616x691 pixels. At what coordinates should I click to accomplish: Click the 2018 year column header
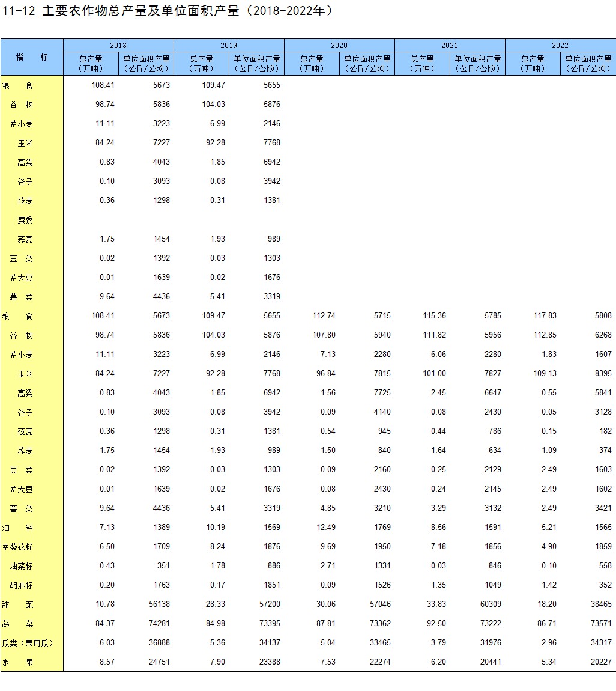118,46
